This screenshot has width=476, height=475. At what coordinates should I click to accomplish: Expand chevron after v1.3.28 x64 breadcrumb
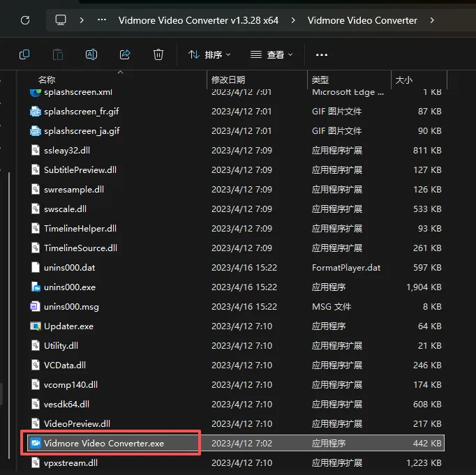tap(293, 20)
